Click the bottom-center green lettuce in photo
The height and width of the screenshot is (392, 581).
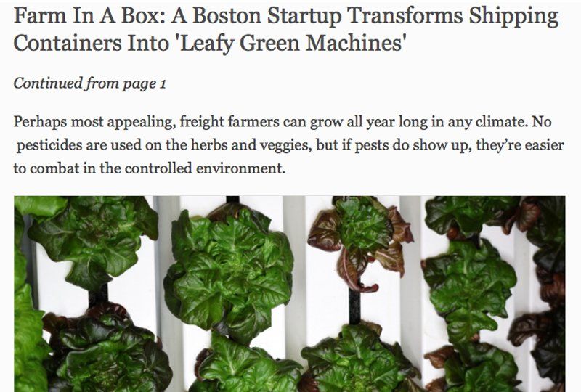pyautogui.click(x=355, y=359)
